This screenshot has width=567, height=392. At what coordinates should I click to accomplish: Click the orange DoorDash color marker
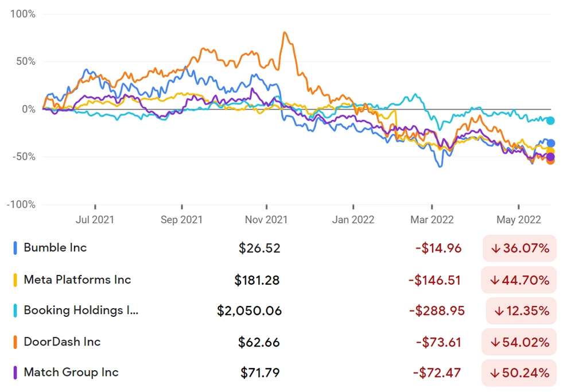(15, 342)
